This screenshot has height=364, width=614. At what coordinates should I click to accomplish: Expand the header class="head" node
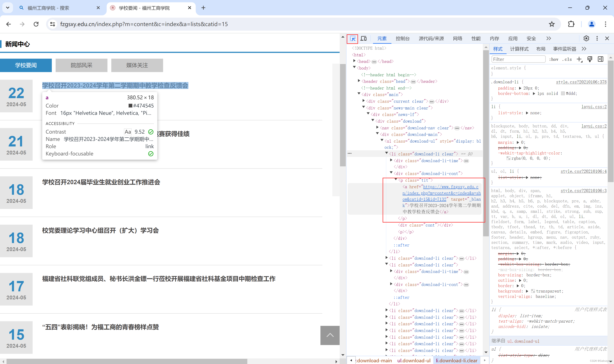pyautogui.click(x=359, y=81)
